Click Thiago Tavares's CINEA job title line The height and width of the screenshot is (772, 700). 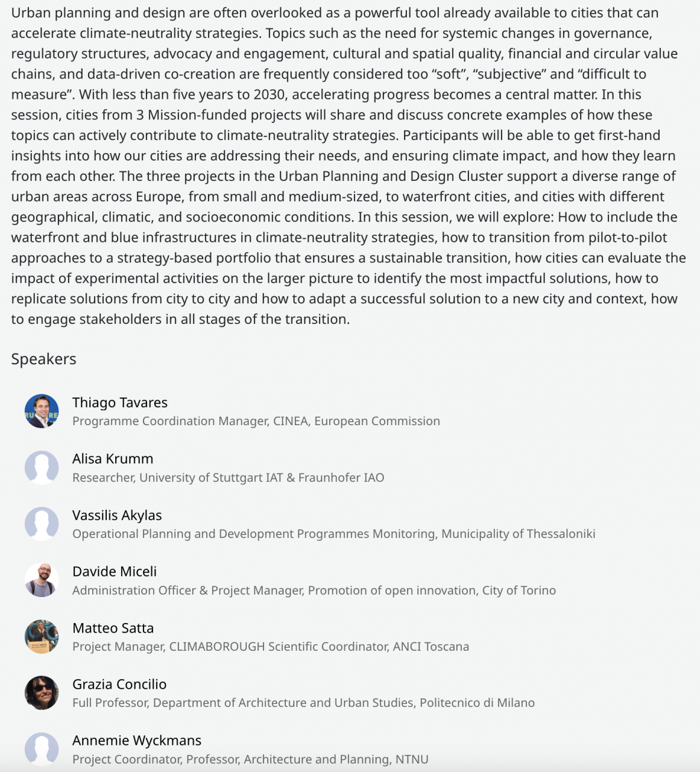(256, 421)
